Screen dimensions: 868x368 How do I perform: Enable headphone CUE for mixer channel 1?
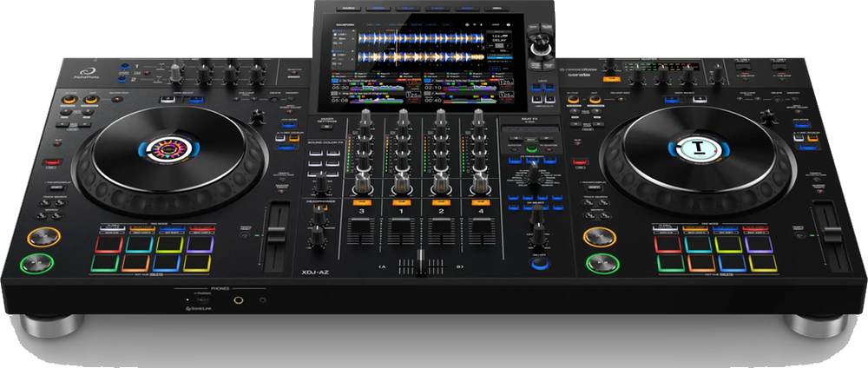[x=401, y=202]
